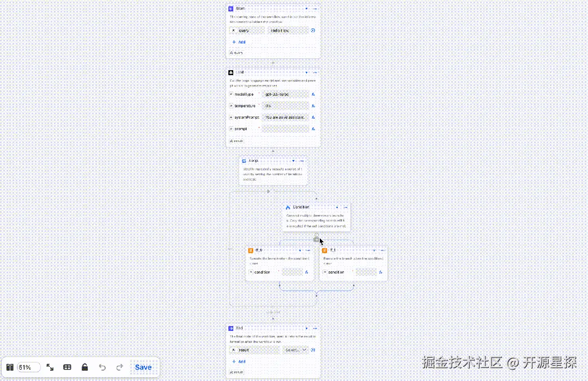Click the Save button

tap(143, 367)
